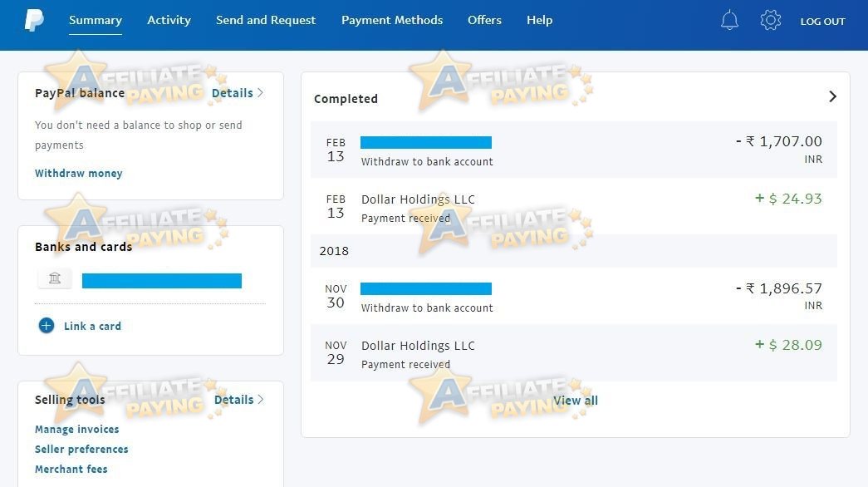Open Manage invoices link
Viewport: 868px width, 487px height.
point(77,430)
